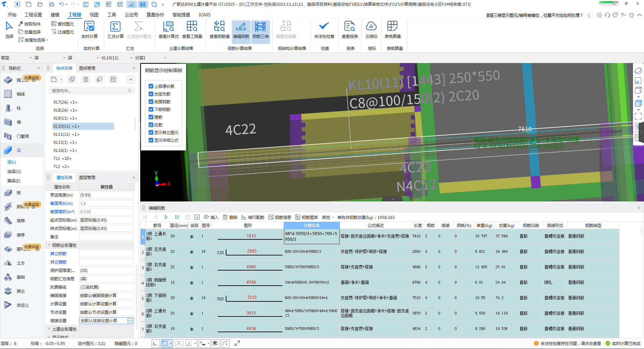Open 首层 floor dropdown
Viewport: 644px width, 349px height.
pos(16,58)
